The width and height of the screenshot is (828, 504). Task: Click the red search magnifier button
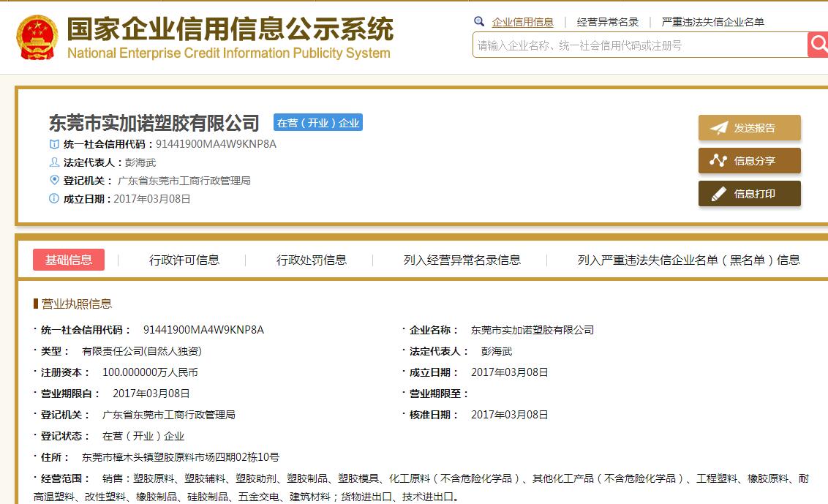click(818, 45)
